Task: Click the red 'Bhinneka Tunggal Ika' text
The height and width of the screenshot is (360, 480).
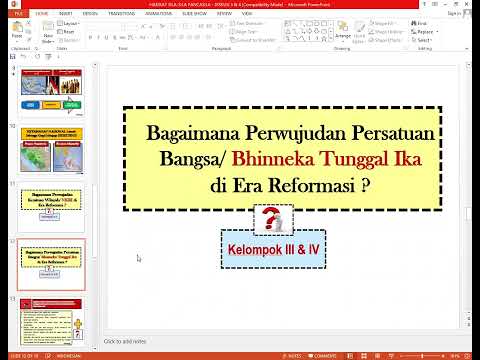Action: (327, 159)
